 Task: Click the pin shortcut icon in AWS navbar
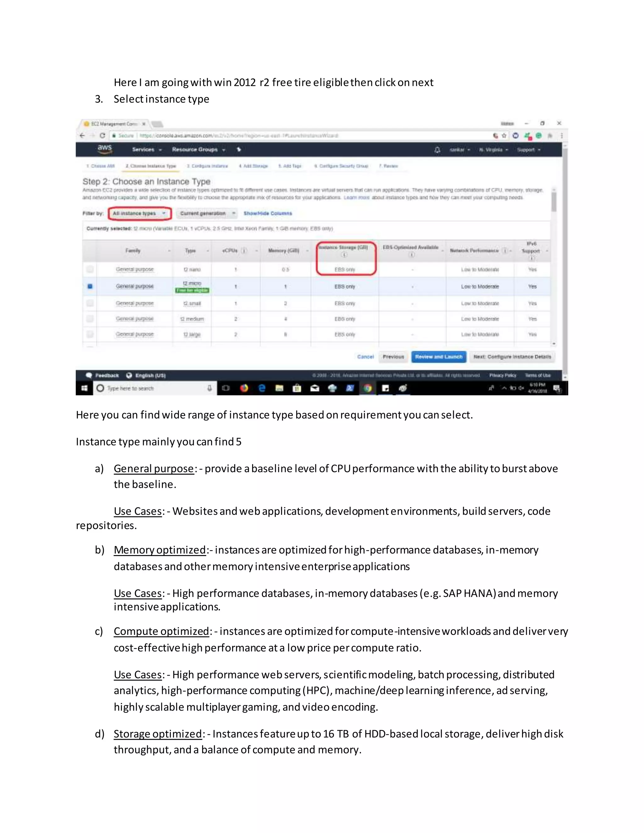click(239, 150)
